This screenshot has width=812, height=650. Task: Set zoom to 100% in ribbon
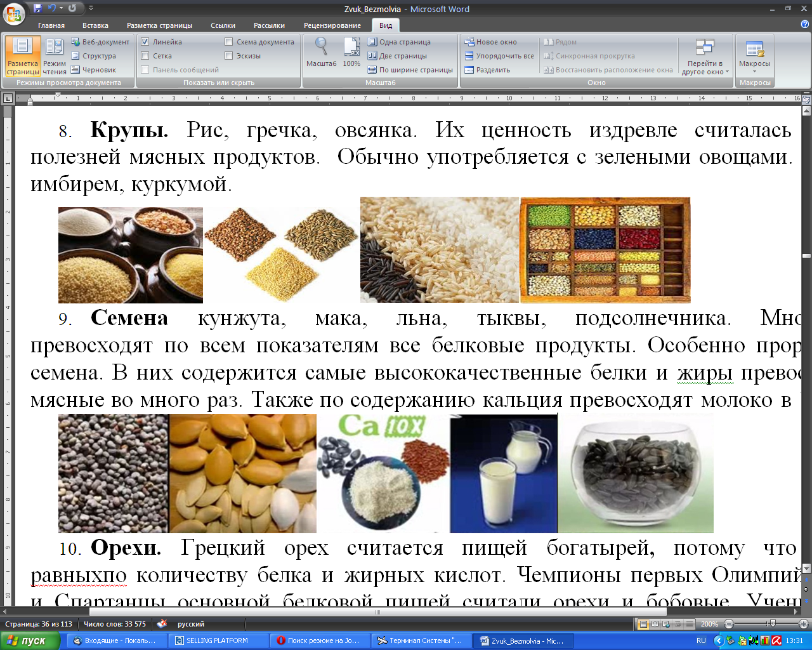351,52
